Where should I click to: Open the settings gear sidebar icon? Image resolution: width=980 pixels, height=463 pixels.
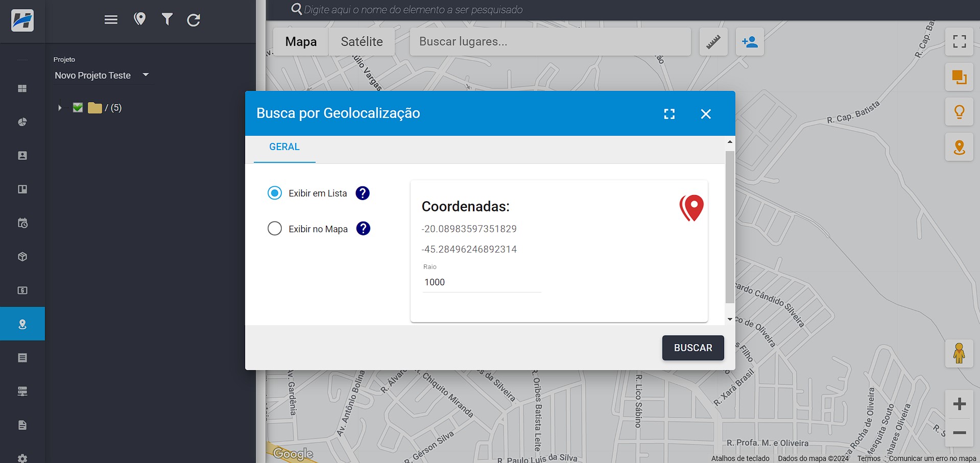[x=22, y=458]
